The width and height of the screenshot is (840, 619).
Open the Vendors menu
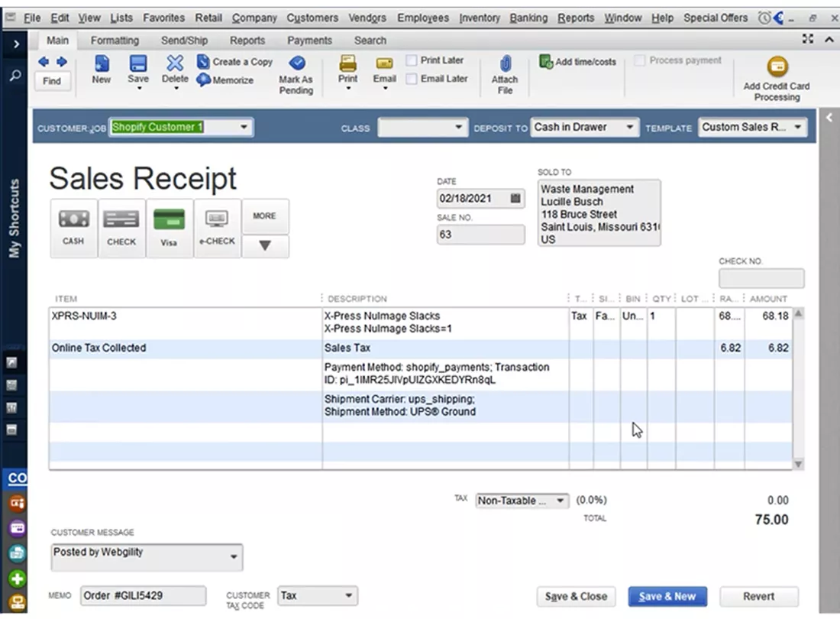tap(367, 18)
